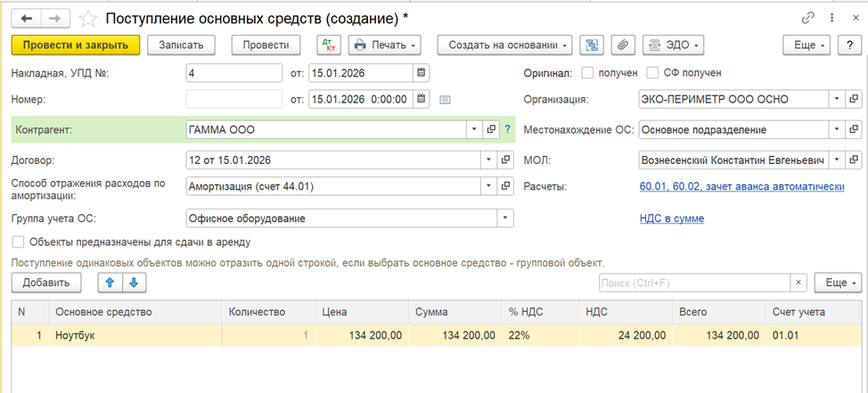The height and width of the screenshot is (393, 868).
Task: Click the Записать button
Action: [x=182, y=45]
